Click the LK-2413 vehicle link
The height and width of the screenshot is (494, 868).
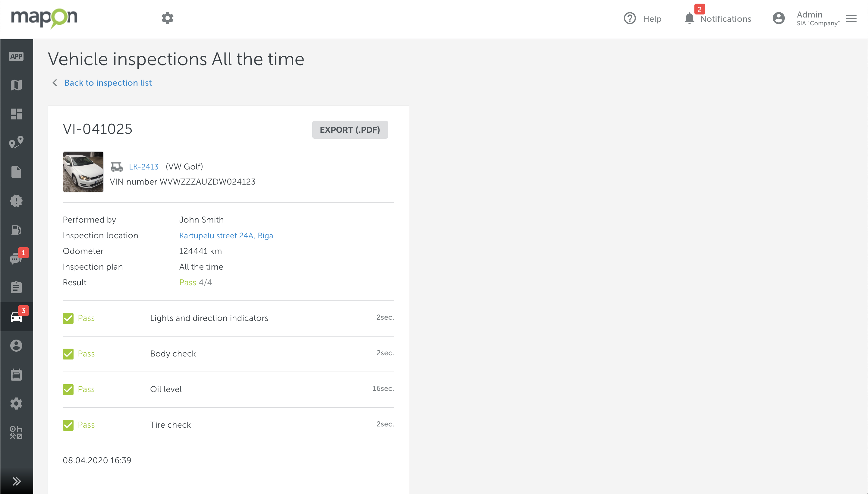[x=143, y=166]
